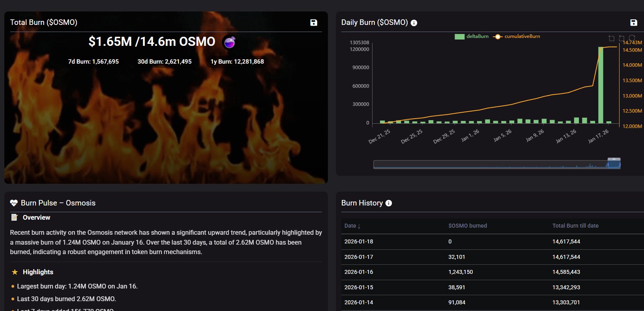
Task: Click the Overview section heading
Action: tap(36, 217)
